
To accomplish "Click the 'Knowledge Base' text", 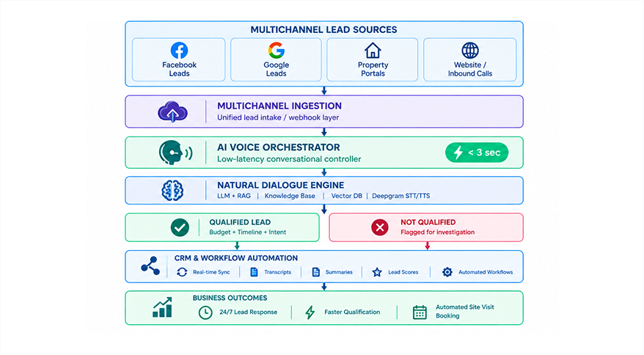I will pyautogui.click(x=290, y=196).
